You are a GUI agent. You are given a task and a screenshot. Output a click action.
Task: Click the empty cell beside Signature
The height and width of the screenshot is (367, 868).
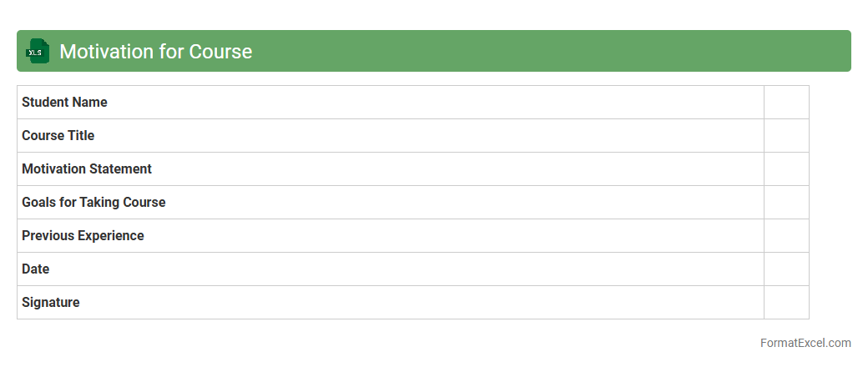pyautogui.click(x=786, y=303)
